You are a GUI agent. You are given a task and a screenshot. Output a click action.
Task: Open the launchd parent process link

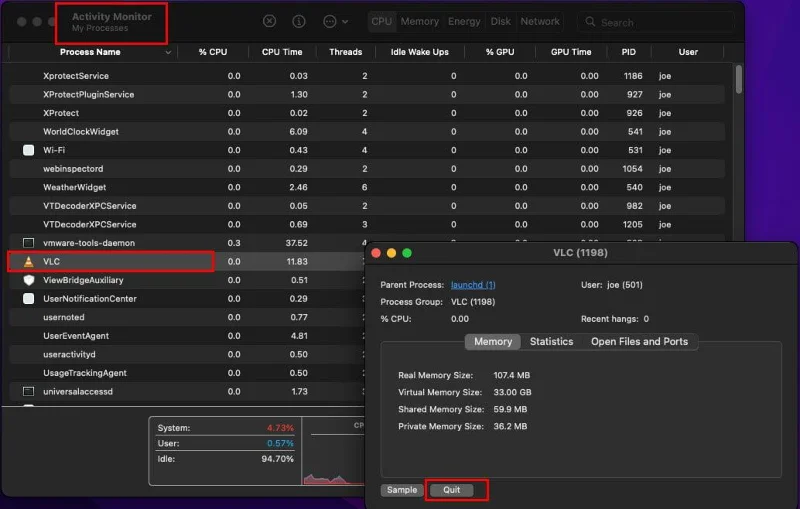pyautogui.click(x=473, y=285)
